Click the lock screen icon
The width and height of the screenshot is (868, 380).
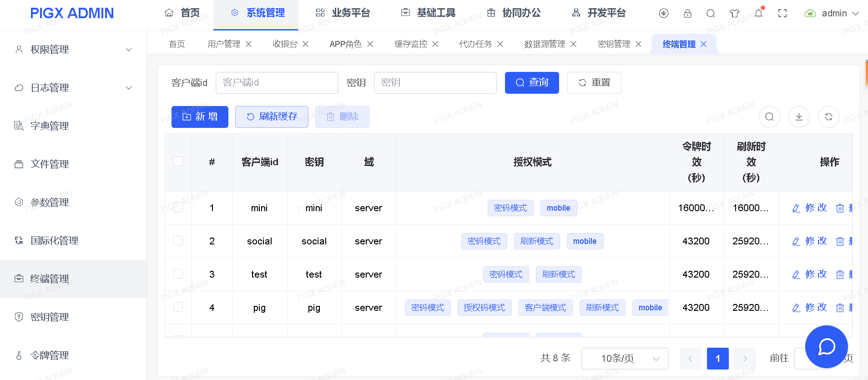point(687,13)
